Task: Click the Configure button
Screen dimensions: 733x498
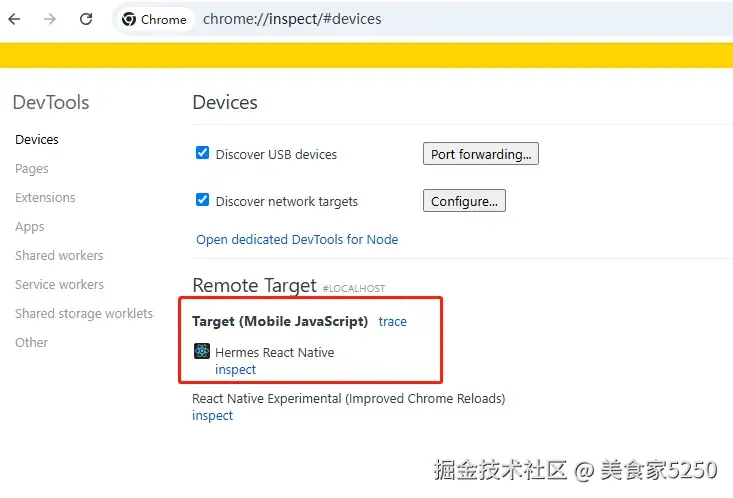Action: pos(464,201)
